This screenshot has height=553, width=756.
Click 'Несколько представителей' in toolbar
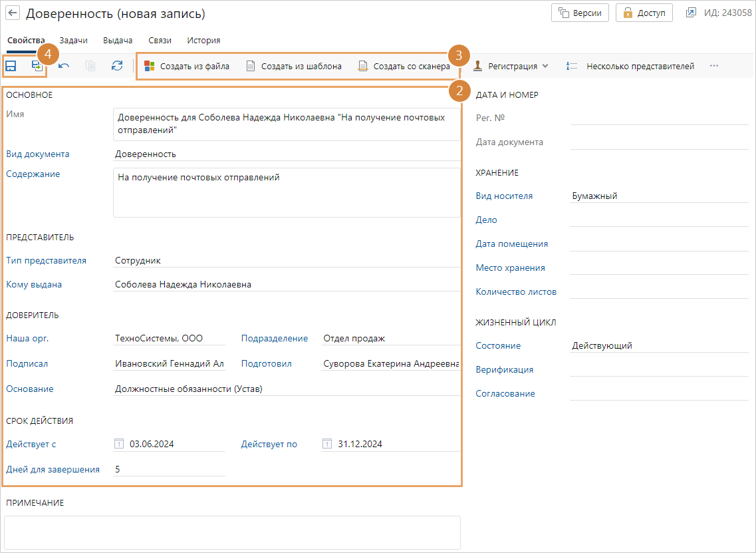point(630,66)
